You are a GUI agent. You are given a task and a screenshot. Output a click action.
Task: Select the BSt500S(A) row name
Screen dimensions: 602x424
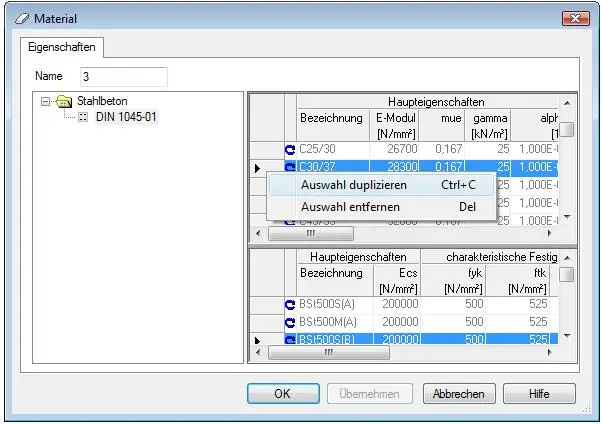pyautogui.click(x=327, y=304)
